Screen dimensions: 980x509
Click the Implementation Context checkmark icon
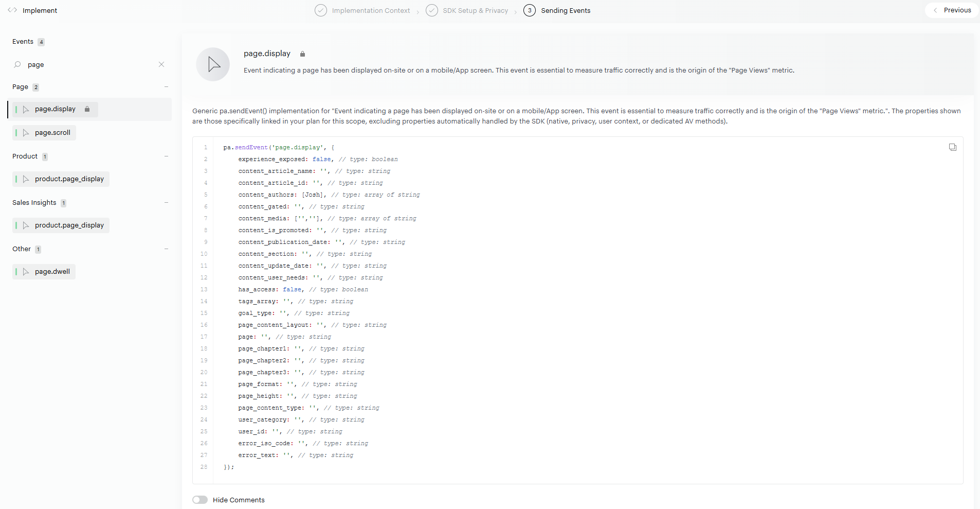320,10
